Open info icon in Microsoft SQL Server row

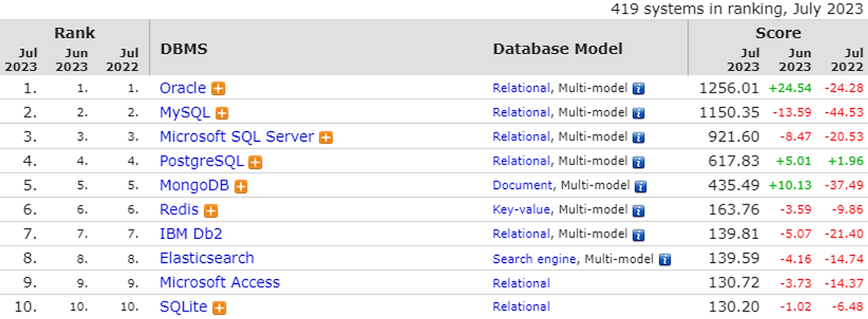(x=638, y=138)
